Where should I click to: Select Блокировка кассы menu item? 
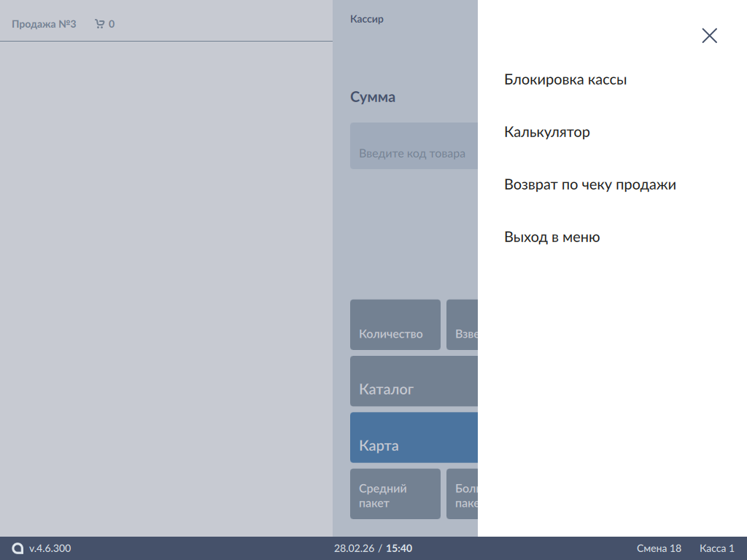(565, 80)
